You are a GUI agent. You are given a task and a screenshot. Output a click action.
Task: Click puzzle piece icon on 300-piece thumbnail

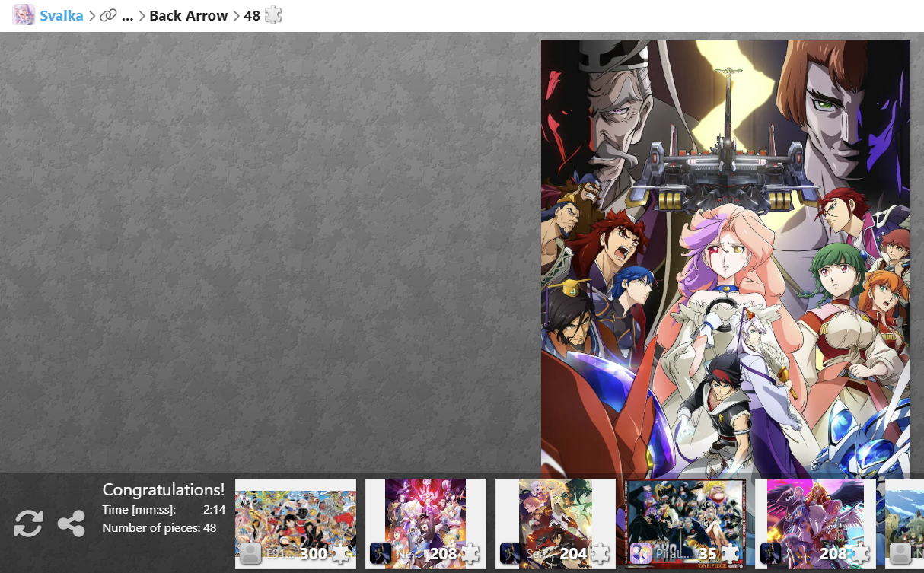tap(340, 553)
